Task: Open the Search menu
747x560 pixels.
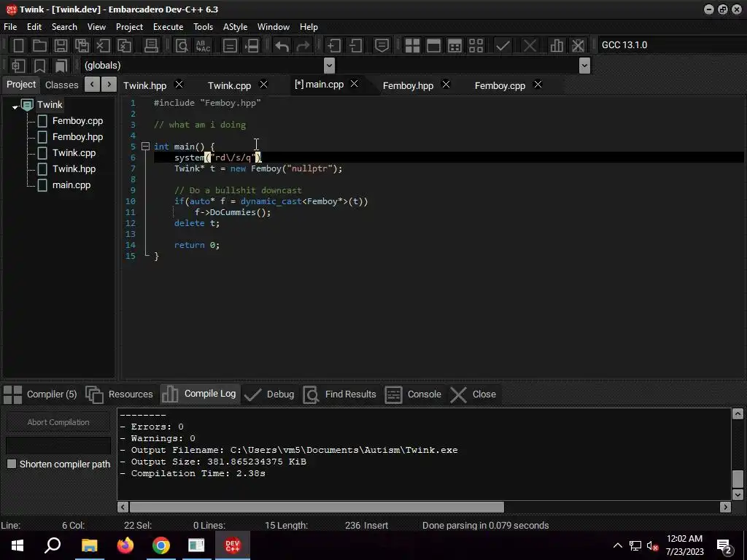Action: pyautogui.click(x=64, y=27)
